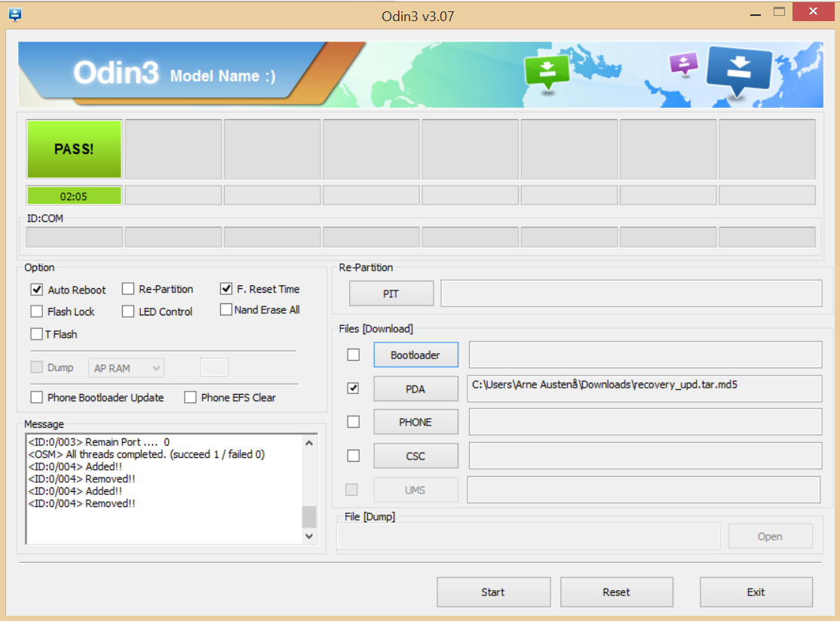Click the purple download icon in banner
This screenshot has width=840, height=621.
point(684,63)
